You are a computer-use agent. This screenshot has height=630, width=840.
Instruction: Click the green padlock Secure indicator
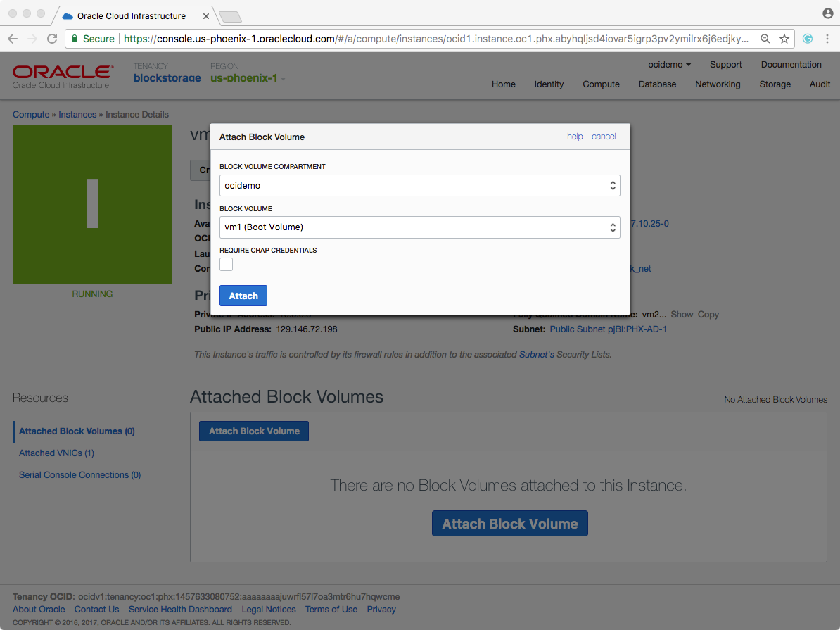[93, 39]
